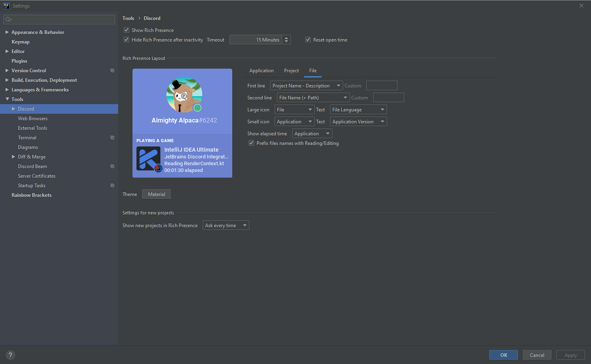
Task: Open Terminal settings
Action: click(x=27, y=138)
